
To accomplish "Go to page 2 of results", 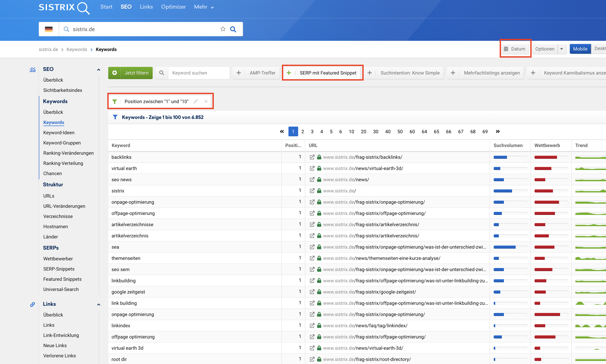I will 303,131.
